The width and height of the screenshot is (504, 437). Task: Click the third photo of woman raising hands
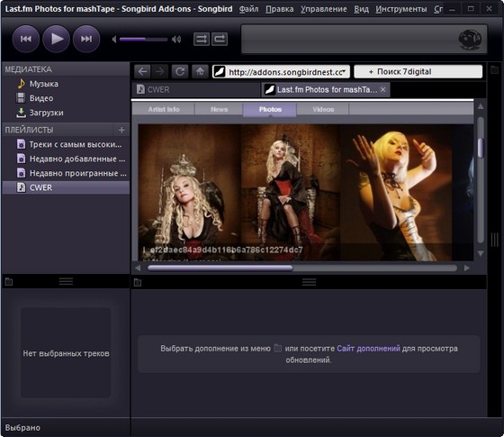pyautogui.click(x=396, y=192)
